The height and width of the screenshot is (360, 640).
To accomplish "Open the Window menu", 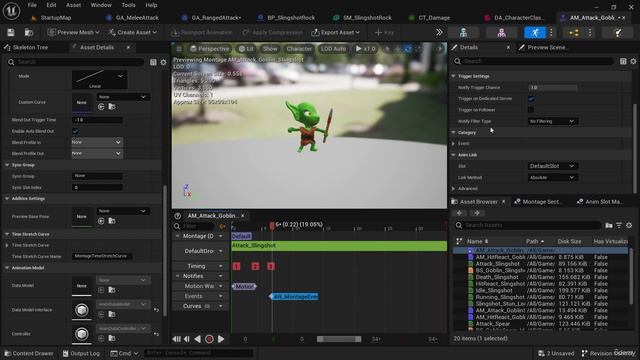I will click(101, 5).
